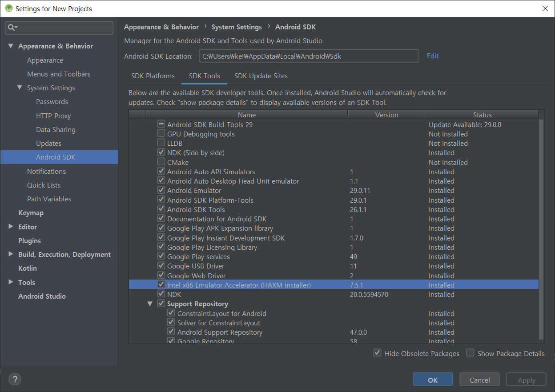Select the Google Web Driver row name
555x392 pixels.
[196, 276]
